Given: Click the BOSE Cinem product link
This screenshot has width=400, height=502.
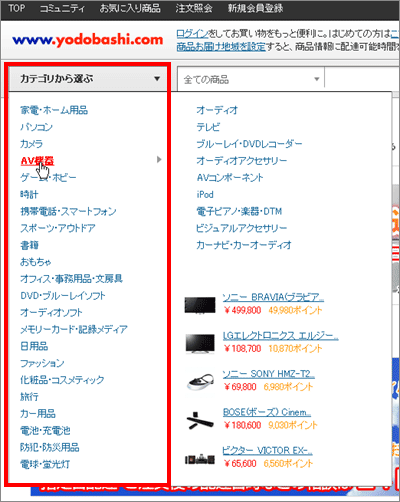Looking at the screenshot, I should coord(267,412).
